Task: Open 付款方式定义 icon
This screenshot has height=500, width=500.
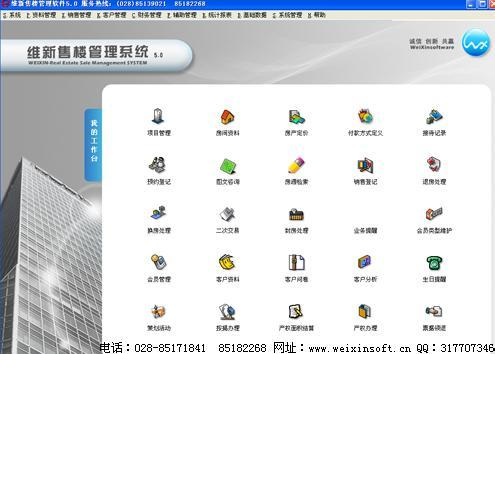Action: (x=366, y=116)
